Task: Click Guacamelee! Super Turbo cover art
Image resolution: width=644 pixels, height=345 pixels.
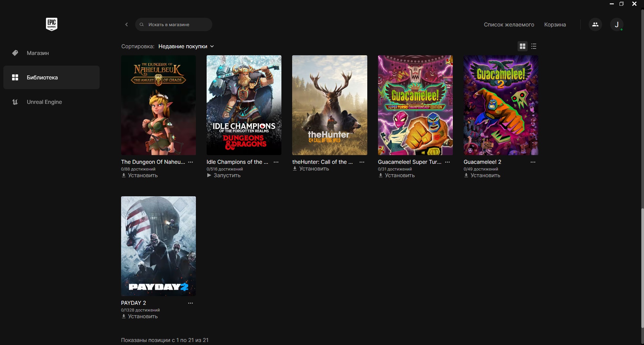Action: pos(415,105)
